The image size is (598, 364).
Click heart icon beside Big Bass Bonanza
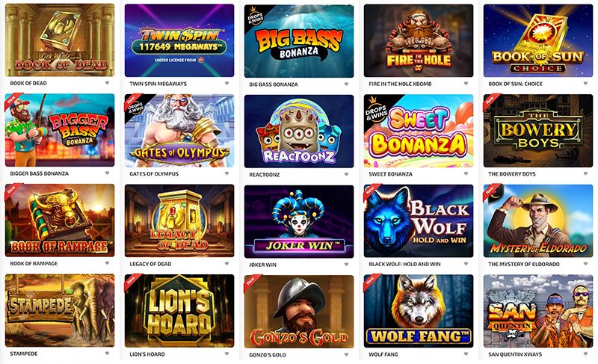pyautogui.click(x=346, y=84)
